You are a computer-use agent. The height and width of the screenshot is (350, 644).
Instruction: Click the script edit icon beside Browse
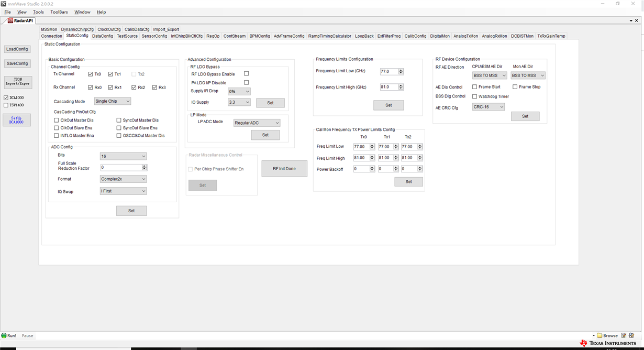[624, 336]
